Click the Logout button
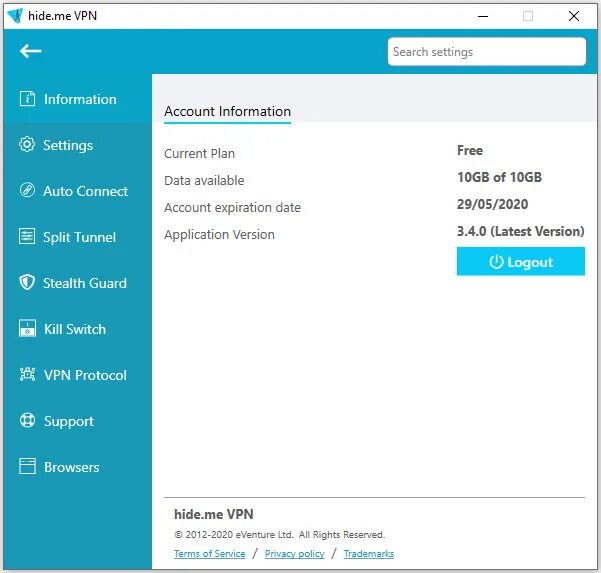 pyautogui.click(x=521, y=261)
